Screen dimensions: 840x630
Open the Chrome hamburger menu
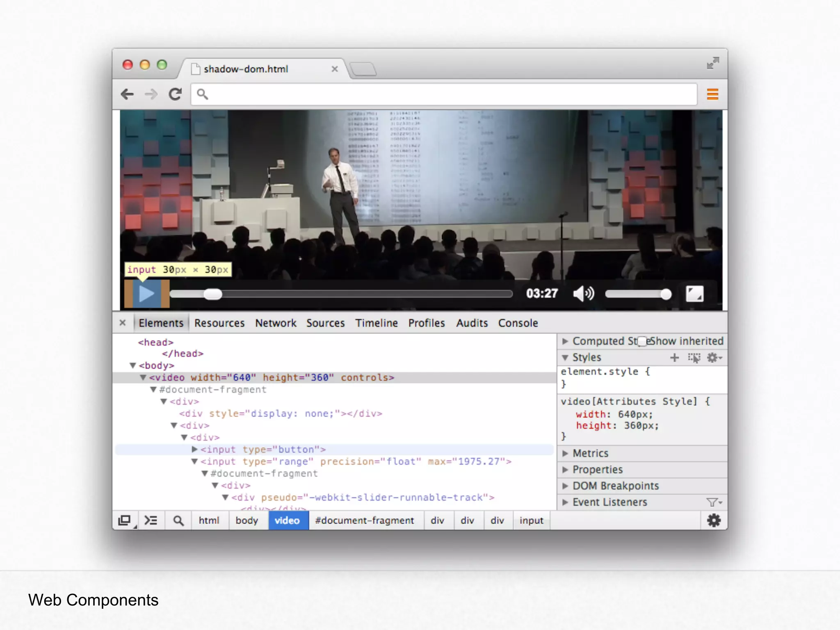pos(712,94)
